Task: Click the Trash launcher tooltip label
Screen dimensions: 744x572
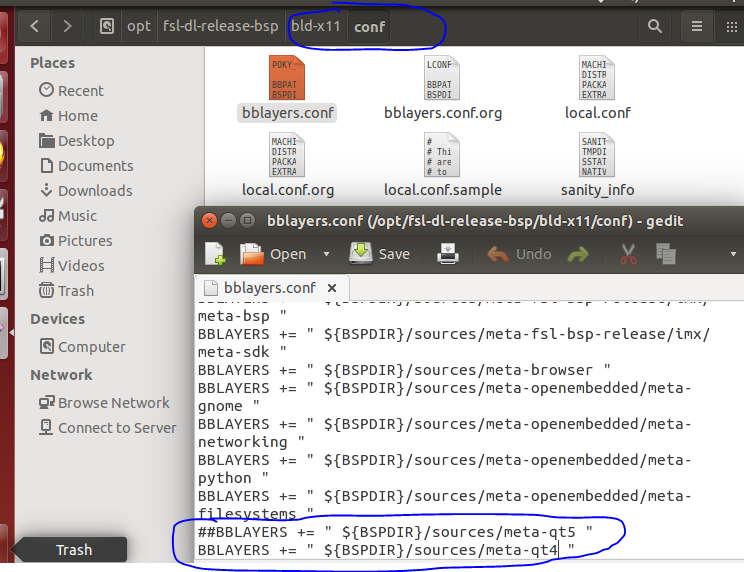Action: point(74,550)
